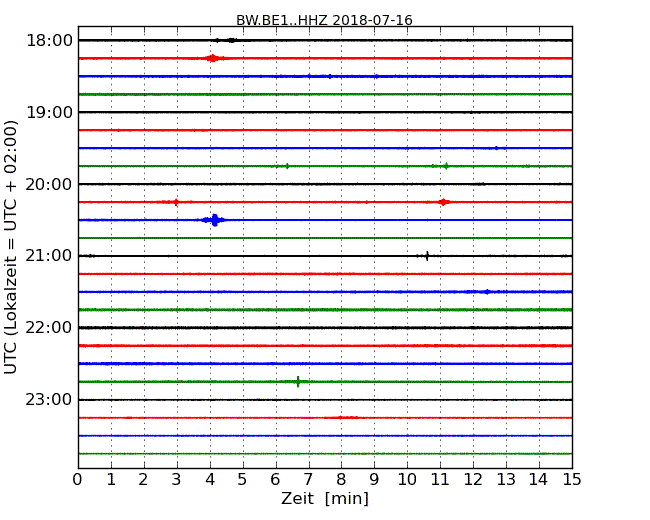Click x-axis tick label 15
The height and width of the screenshot is (520, 650).
click(572, 480)
